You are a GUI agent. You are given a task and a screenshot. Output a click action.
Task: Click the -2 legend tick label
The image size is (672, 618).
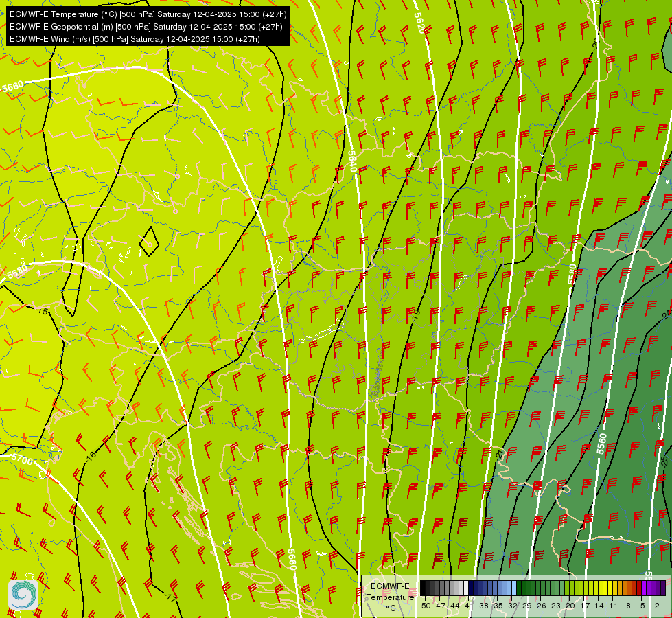[656, 606]
